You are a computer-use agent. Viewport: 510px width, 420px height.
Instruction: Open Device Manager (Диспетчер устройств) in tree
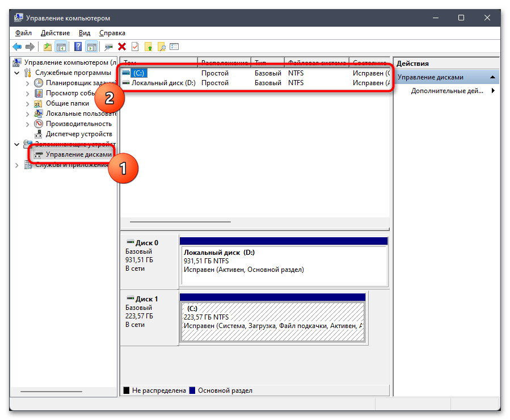(x=78, y=134)
